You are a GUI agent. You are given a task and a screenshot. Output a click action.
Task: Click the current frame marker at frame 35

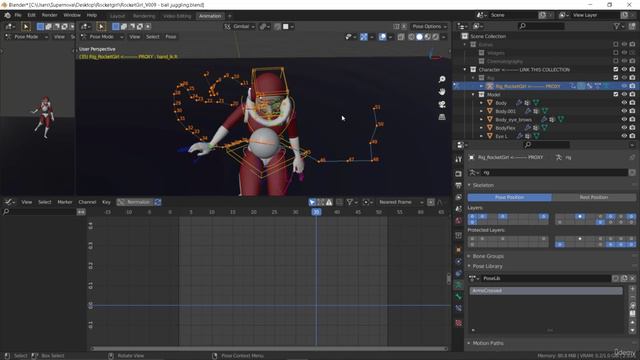pos(316,212)
